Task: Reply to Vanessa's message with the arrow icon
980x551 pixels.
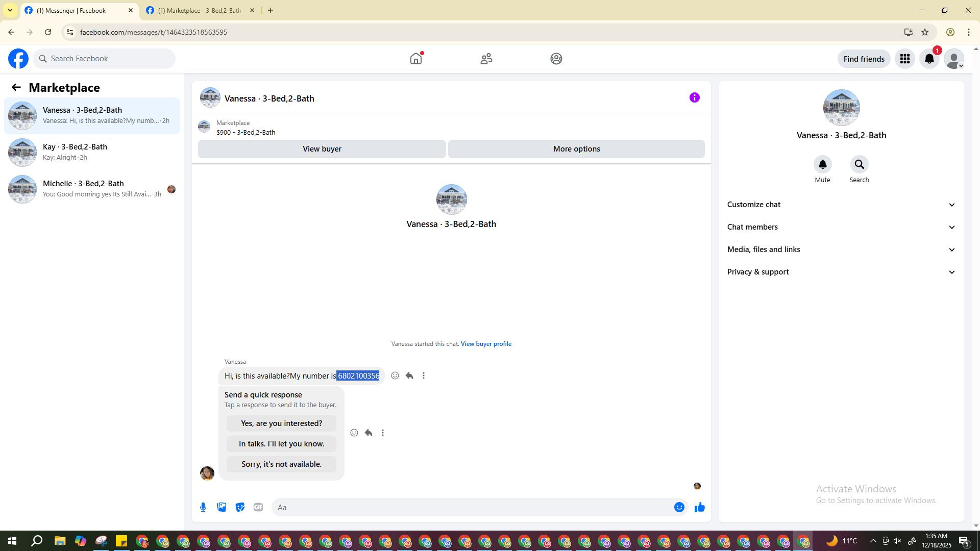Action: (x=409, y=376)
